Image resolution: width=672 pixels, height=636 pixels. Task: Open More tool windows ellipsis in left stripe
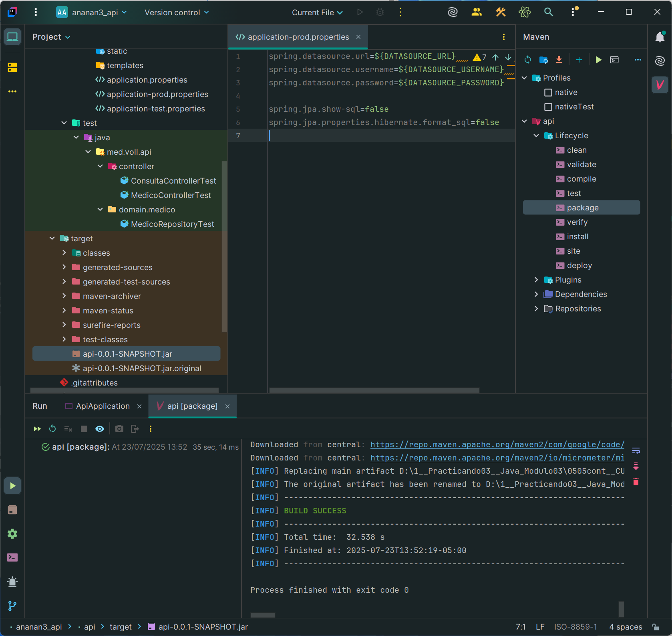[x=12, y=91]
